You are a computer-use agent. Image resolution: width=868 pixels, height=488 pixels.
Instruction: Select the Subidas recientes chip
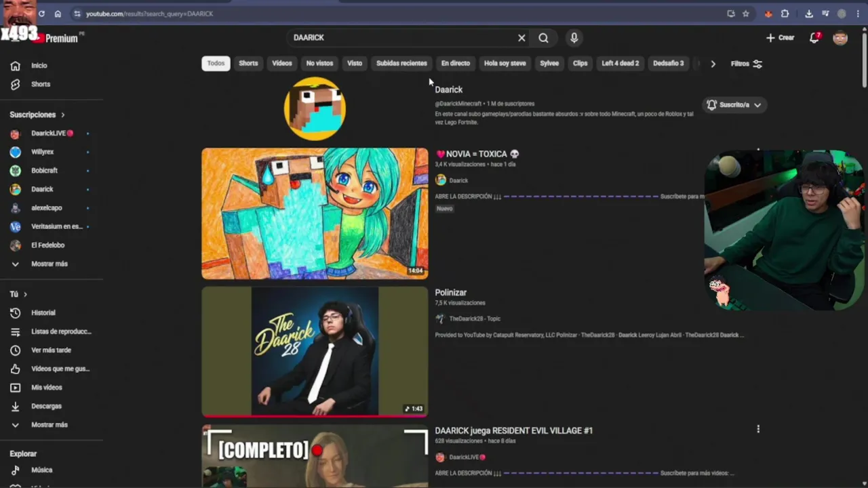tap(401, 63)
